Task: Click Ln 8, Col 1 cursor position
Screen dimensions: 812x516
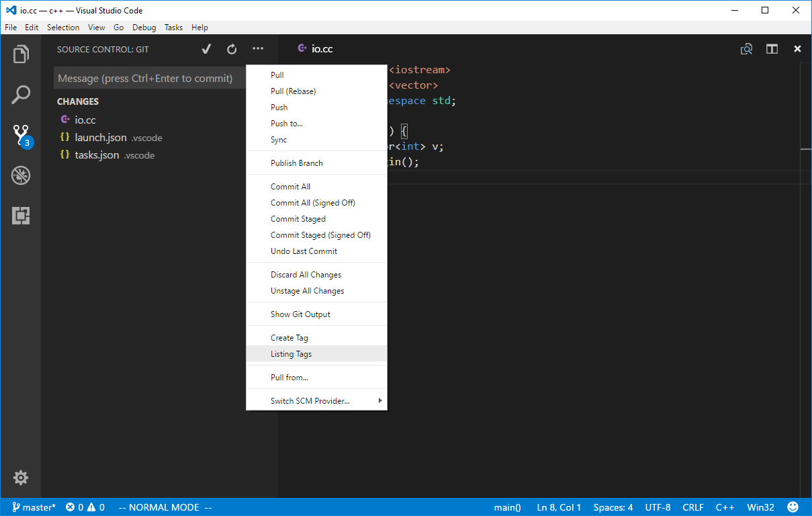Action: (x=559, y=507)
